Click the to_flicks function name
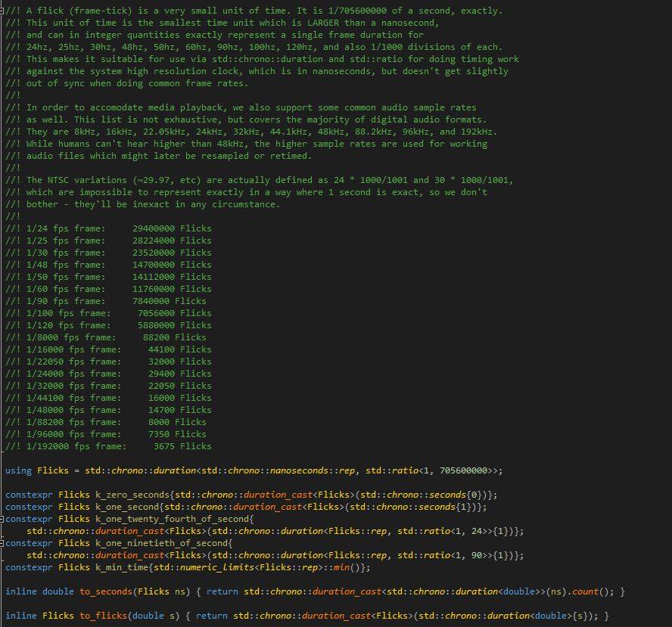The image size is (672, 627). 103,616
